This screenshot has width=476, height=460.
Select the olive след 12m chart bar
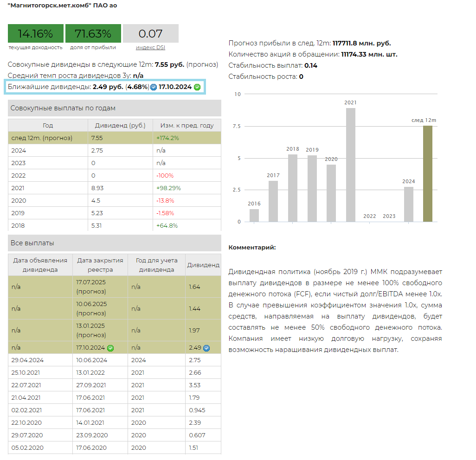(427, 173)
